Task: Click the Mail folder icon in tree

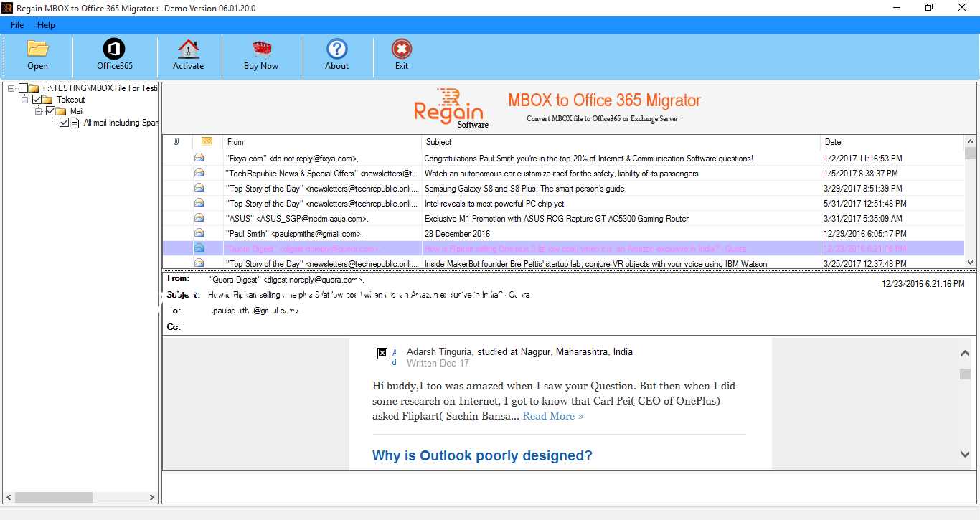Action: 62,111
